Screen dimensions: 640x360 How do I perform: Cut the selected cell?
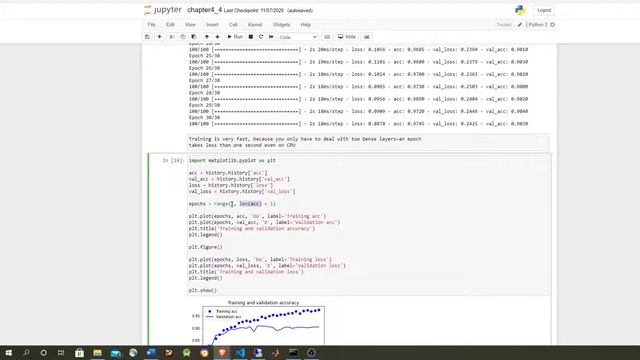[172, 37]
